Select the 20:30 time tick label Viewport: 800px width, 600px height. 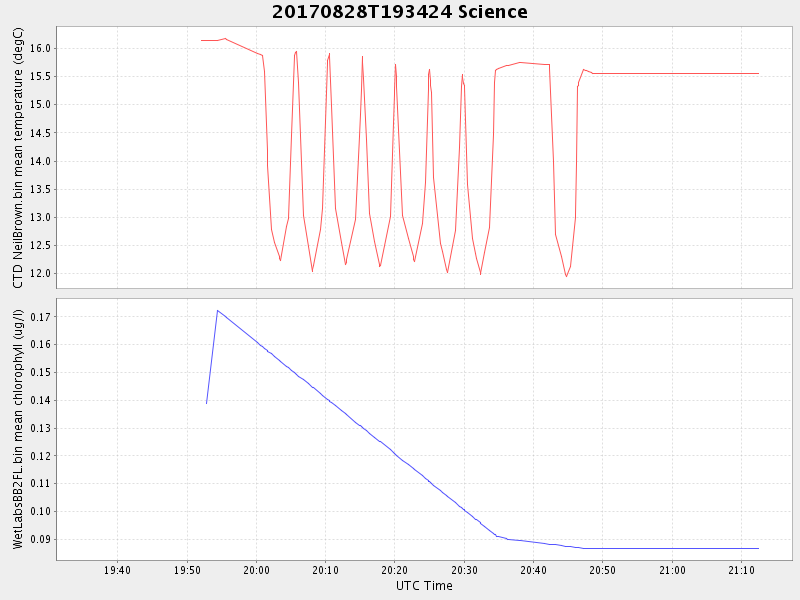(x=464, y=570)
